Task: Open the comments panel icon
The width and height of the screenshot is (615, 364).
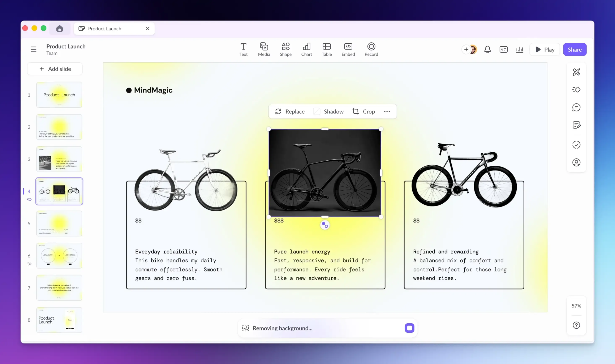Action: [576, 107]
